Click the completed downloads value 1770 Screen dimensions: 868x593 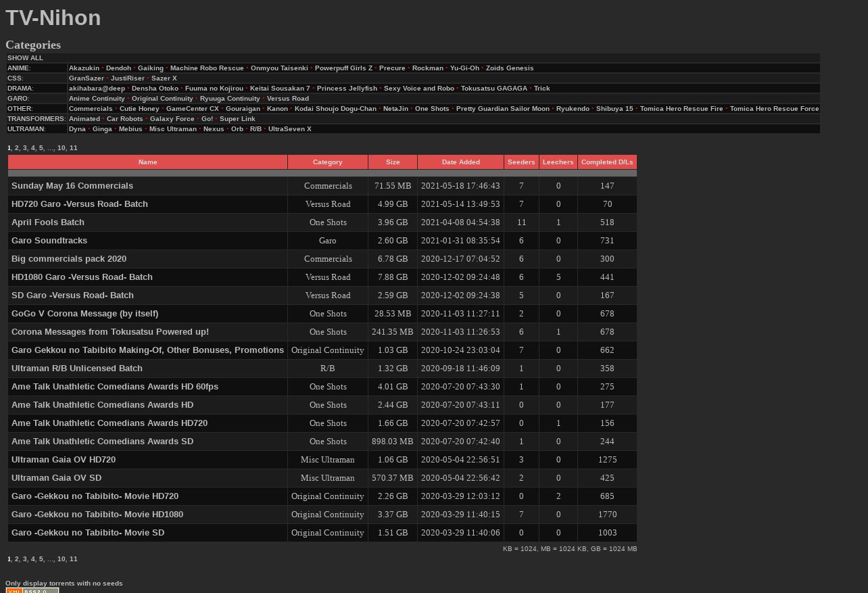pyautogui.click(x=607, y=515)
